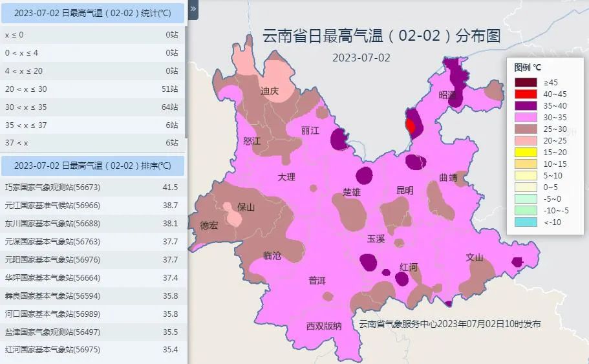Image resolution: width=589 pixels, height=364 pixels.
Task: Click the -5~0 legend swatch
Action: pyautogui.click(x=526, y=199)
